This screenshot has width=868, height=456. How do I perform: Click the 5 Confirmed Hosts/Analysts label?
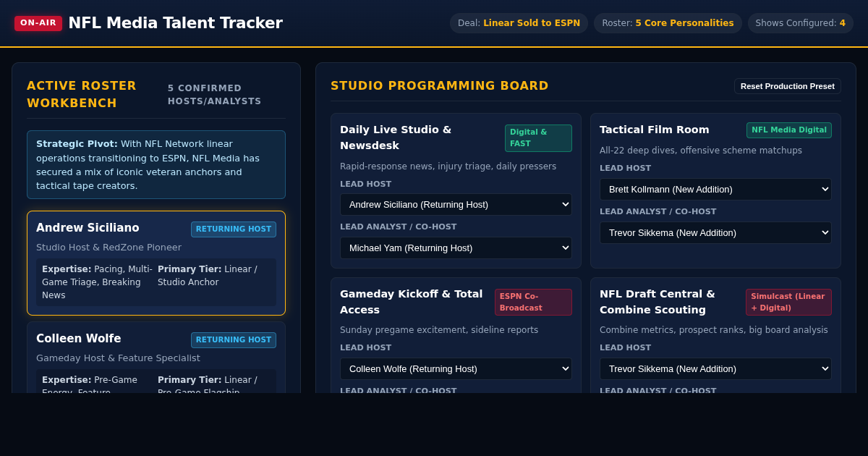[215, 95]
